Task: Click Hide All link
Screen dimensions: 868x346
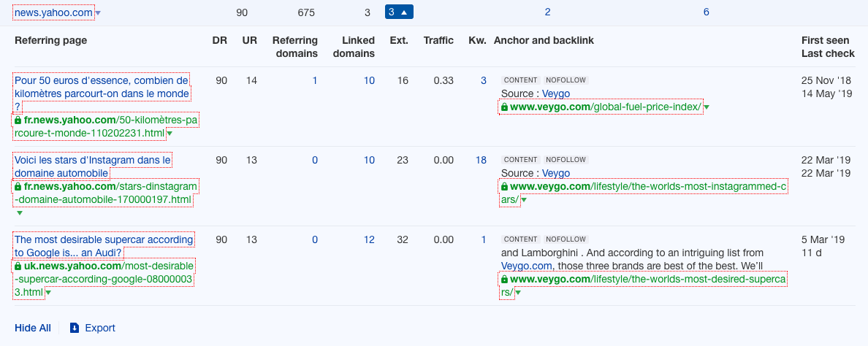Action: pos(33,328)
